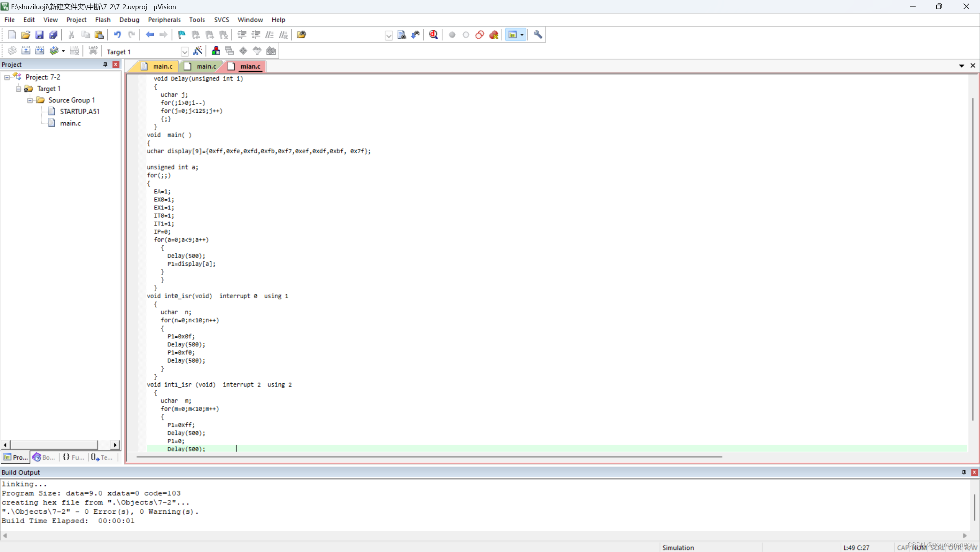Toggle bookmark with the flag icon

(181, 35)
